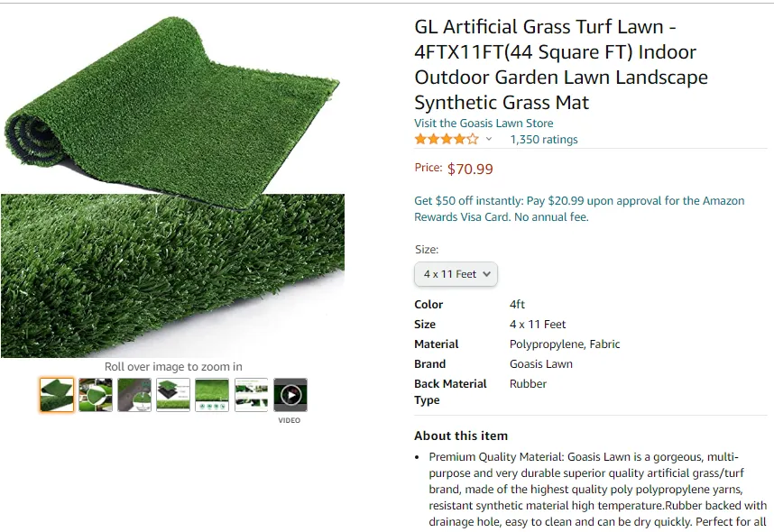774x532 pixels.
Task: Click the VIDEO label under thumbnails
Action: click(x=290, y=421)
